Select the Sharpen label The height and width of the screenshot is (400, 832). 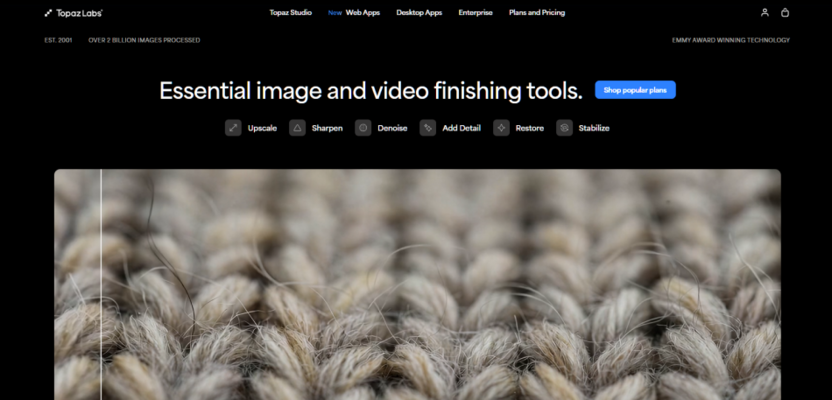coord(327,128)
